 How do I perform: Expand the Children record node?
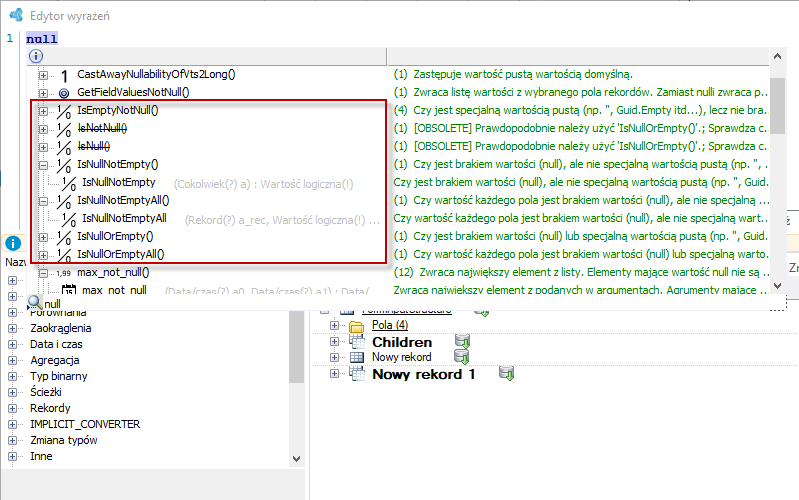(334, 341)
